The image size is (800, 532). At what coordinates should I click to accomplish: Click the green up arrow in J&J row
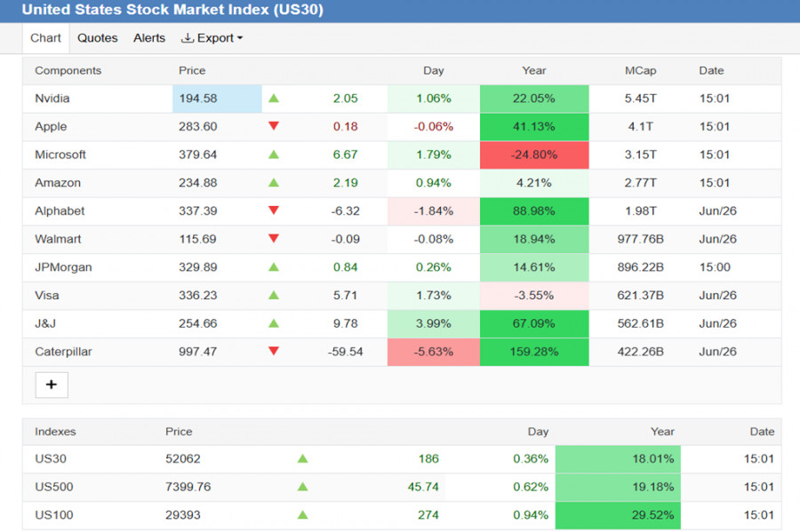pos(274,323)
